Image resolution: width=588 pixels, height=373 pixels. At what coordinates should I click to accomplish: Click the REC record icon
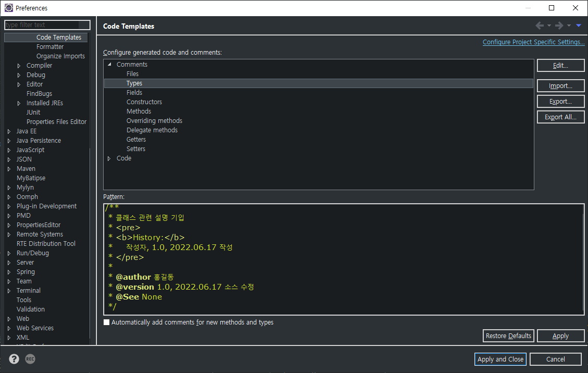click(x=30, y=359)
